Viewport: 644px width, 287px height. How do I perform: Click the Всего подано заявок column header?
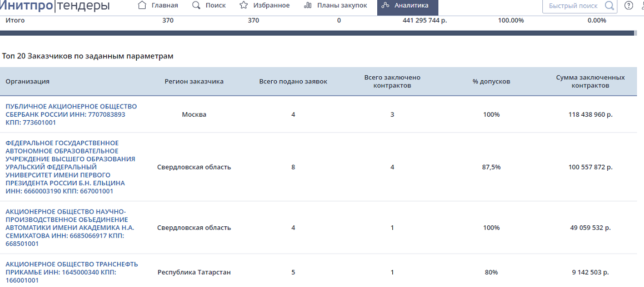pyautogui.click(x=293, y=81)
